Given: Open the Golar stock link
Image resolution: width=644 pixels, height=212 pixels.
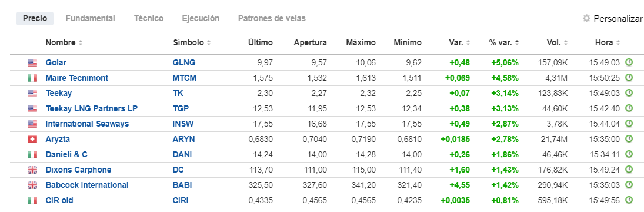Looking at the screenshot, I should point(56,62).
